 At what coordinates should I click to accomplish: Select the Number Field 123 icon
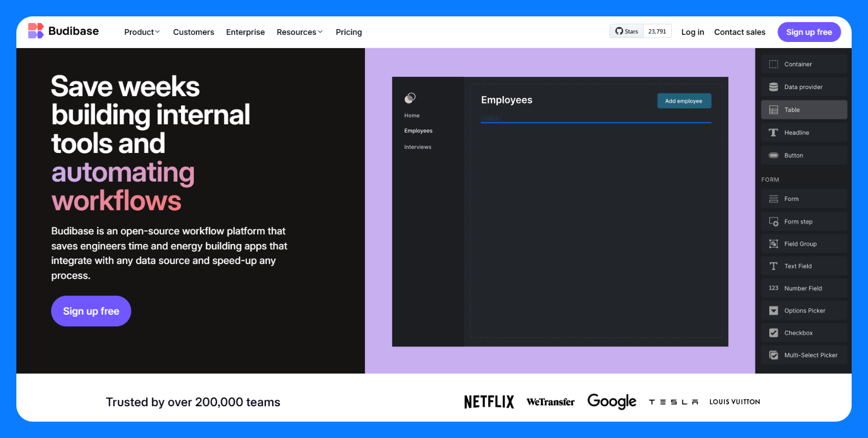point(773,288)
